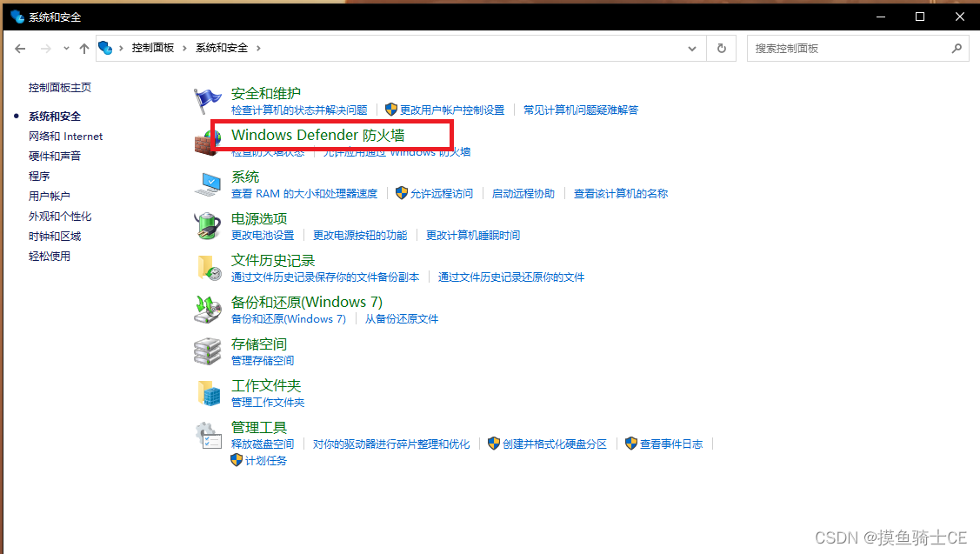Open the 存储空间 heading
980x554 pixels.
[259, 344]
